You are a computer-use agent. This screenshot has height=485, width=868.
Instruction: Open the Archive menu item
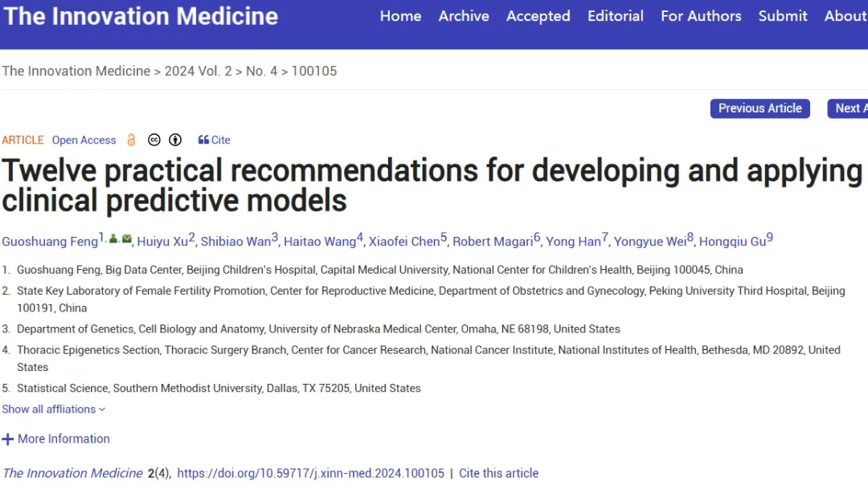tap(464, 16)
